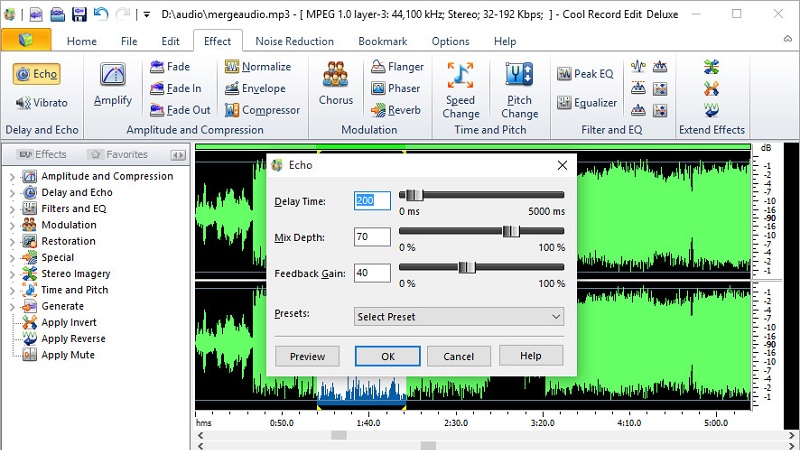Click the Mix Depth value field
This screenshot has height=450, width=800.
pos(372,237)
